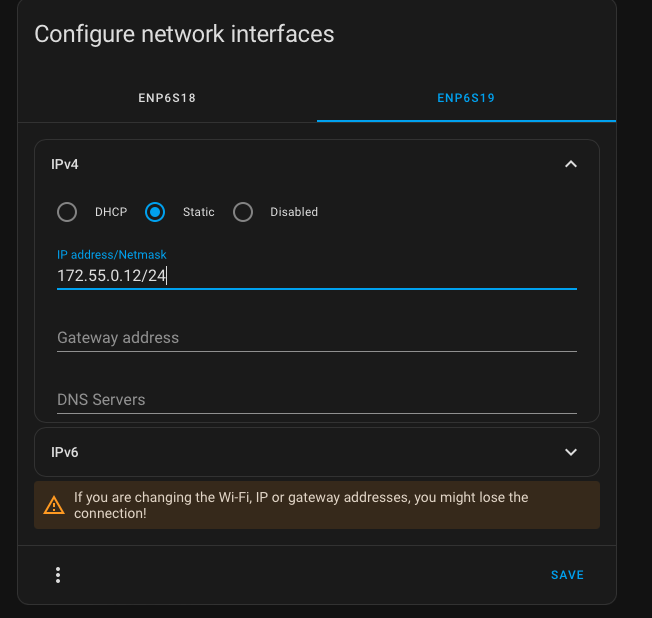The height and width of the screenshot is (618, 652).
Task: Select the Static radio button
Action: tap(155, 212)
